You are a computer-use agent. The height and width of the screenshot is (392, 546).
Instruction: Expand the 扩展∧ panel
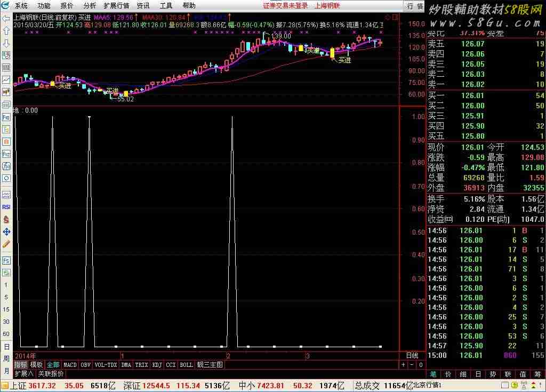[x=23, y=373]
